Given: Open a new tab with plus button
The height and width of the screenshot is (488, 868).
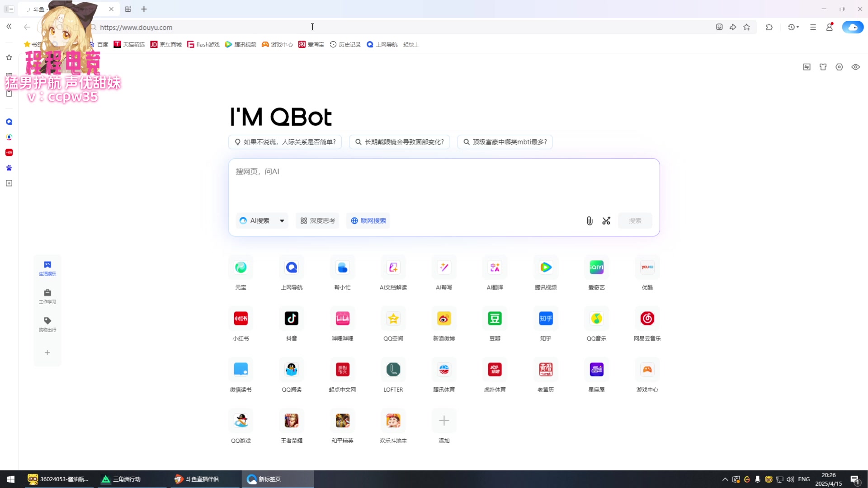Looking at the screenshot, I should pyautogui.click(x=144, y=9).
